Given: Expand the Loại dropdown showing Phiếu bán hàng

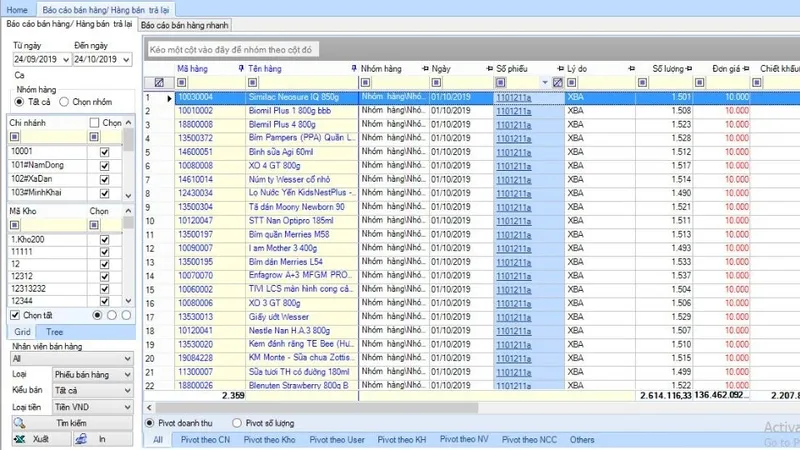Looking at the screenshot, I should pos(129,374).
